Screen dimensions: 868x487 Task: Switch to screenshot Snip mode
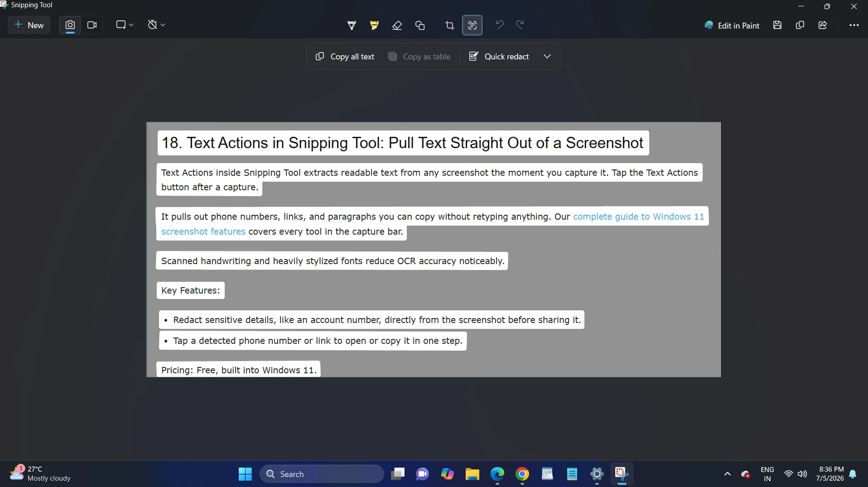click(70, 25)
